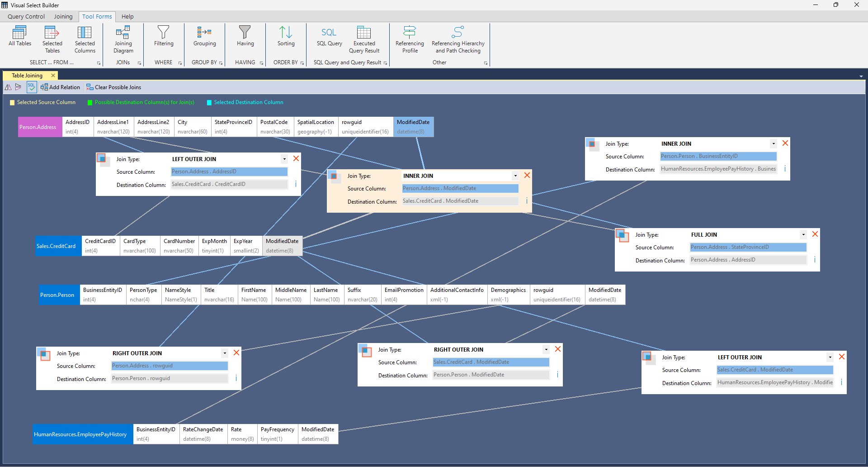Select the Tool Forms ribbon tab
Viewport: 868px width, 467px height.
[x=97, y=17]
